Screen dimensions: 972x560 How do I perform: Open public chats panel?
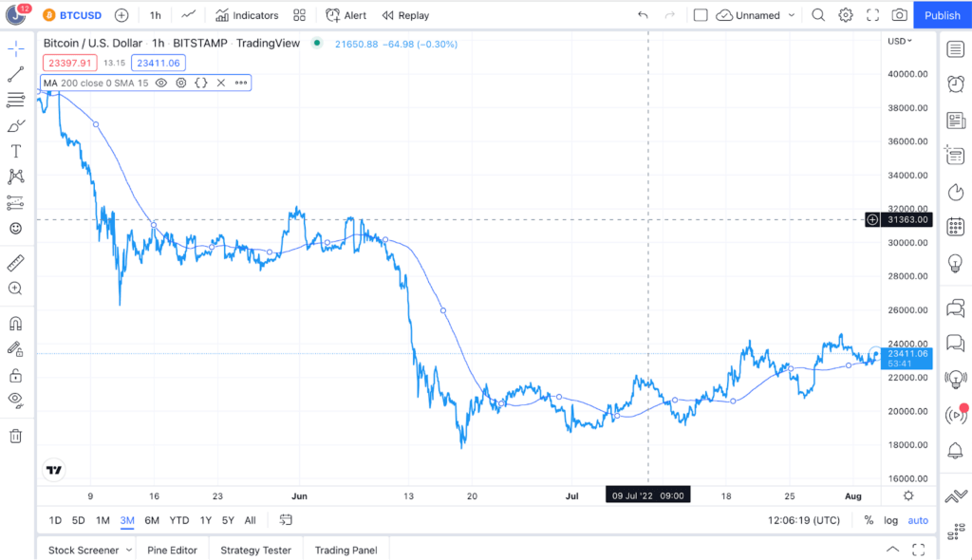coord(955,308)
